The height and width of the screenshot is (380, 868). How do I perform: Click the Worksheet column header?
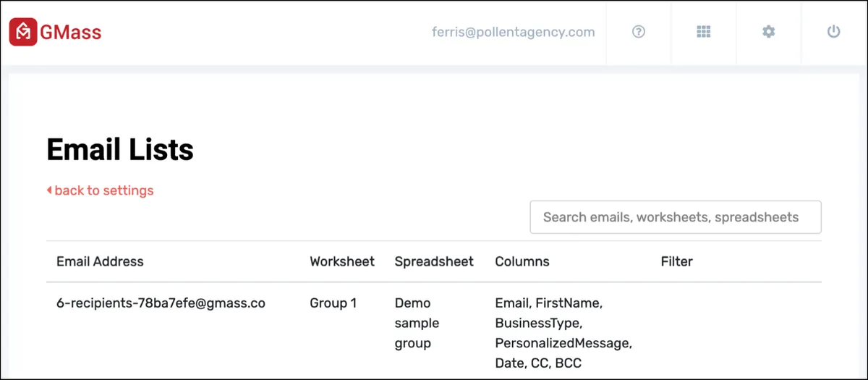342,261
